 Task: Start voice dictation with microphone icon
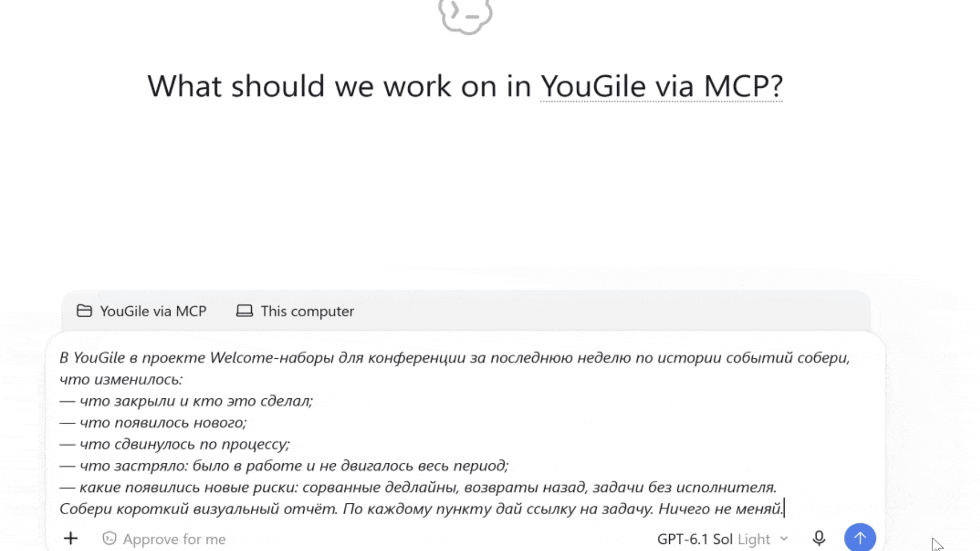(x=819, y=538)
